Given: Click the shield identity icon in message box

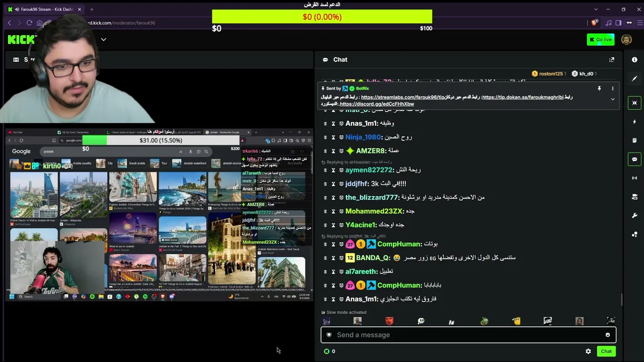Looking at the screenshot, I should click(x=329, y=335).
